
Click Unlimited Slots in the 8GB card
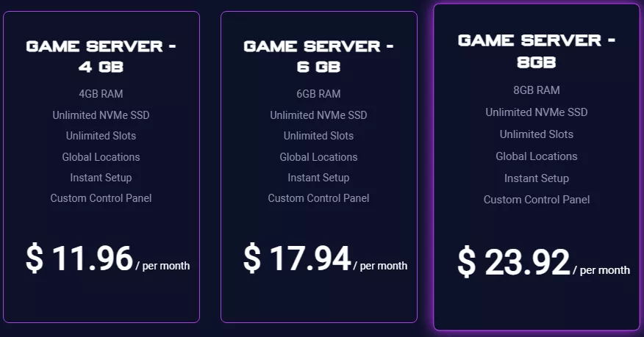coord(537,134)
